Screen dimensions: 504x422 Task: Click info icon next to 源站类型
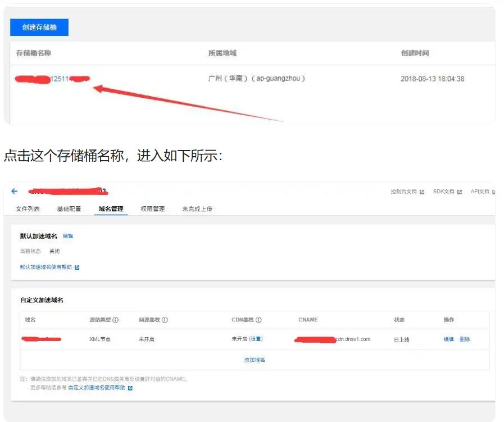tap(115, 320)
